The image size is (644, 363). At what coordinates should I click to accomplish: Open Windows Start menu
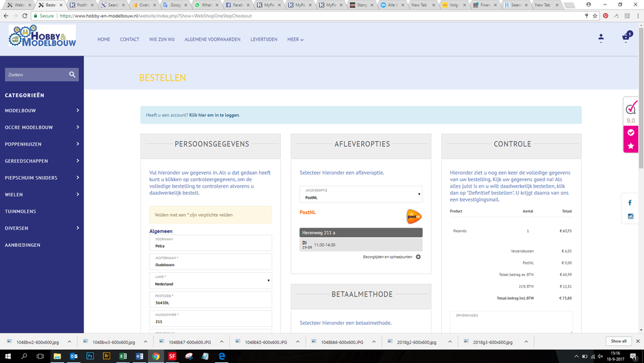point(8,356)
